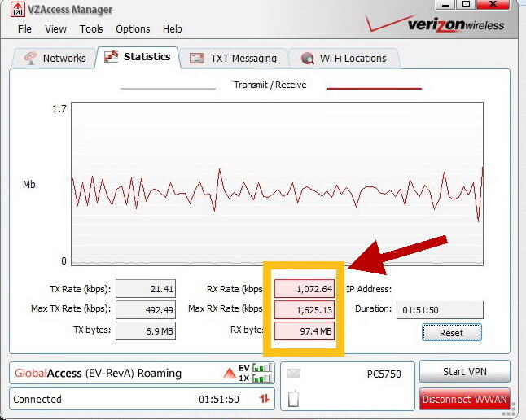
Task: Click the device battery icon
Action: [x=293, y=398]
